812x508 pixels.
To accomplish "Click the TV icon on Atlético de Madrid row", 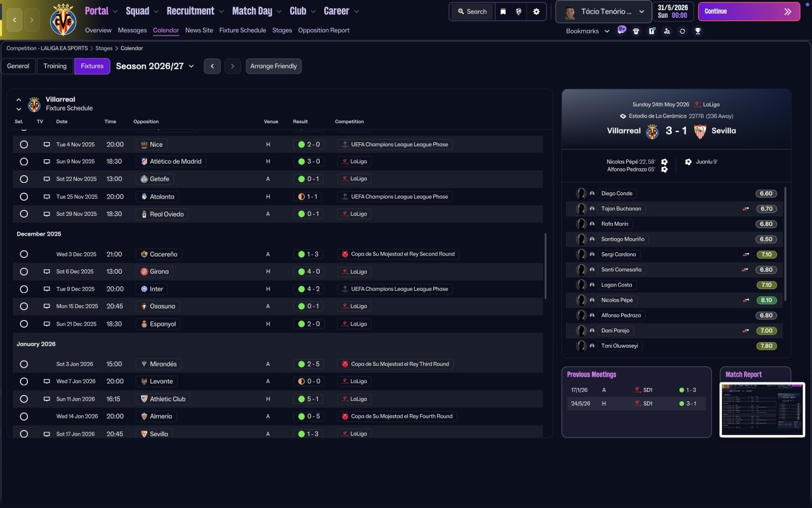I will point(46,161).
